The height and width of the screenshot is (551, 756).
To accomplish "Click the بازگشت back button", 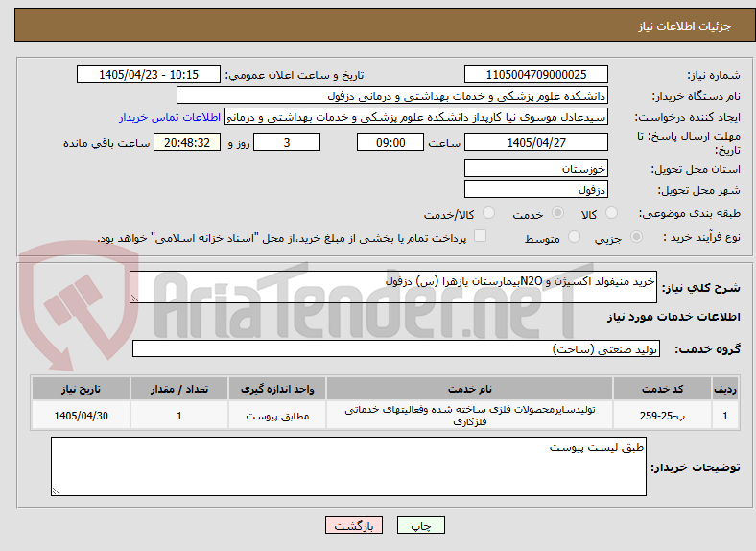I will [x=354, y=525].
